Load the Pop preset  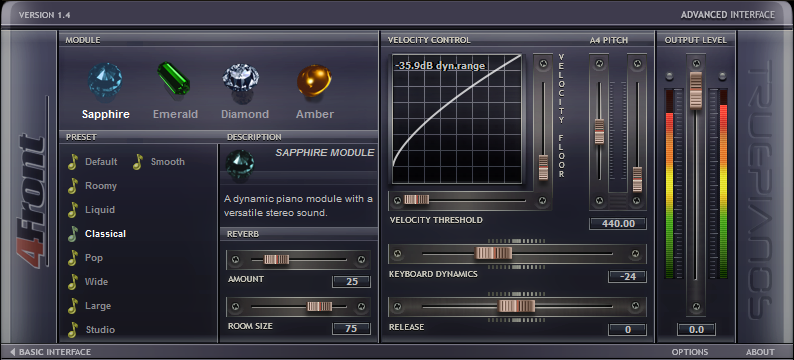(94, 258)
